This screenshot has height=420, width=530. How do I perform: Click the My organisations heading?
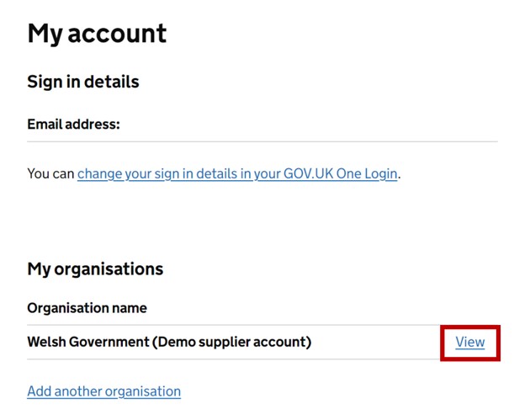95,269
